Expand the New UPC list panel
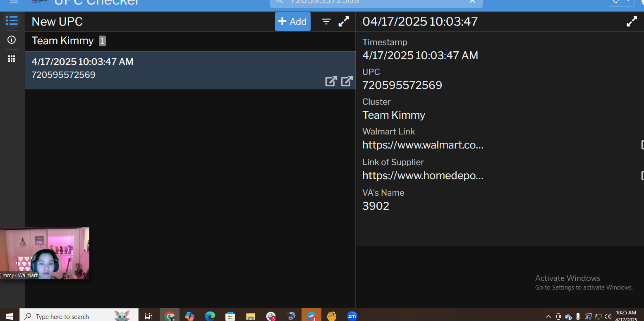This screenshot has height=321, width=644. click(x=344, y=22)
